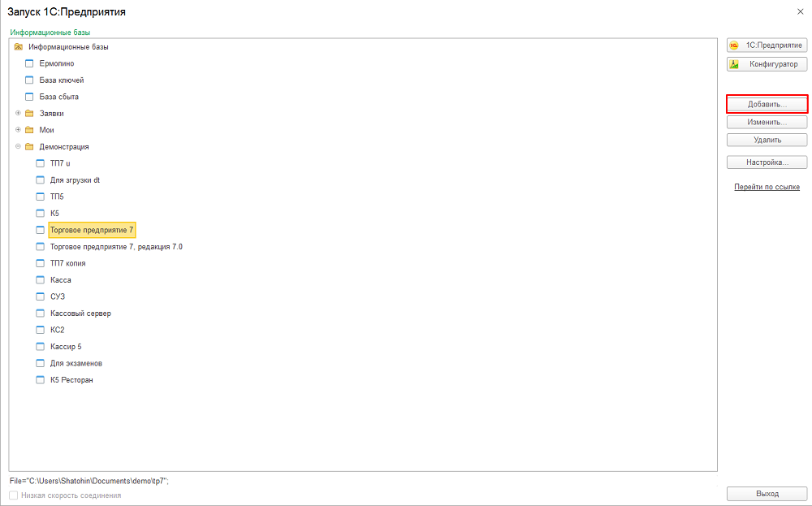Select the КС2 database
Image resolution: width=812 pixels, height=506 pixels.
(x=58, y=330)
